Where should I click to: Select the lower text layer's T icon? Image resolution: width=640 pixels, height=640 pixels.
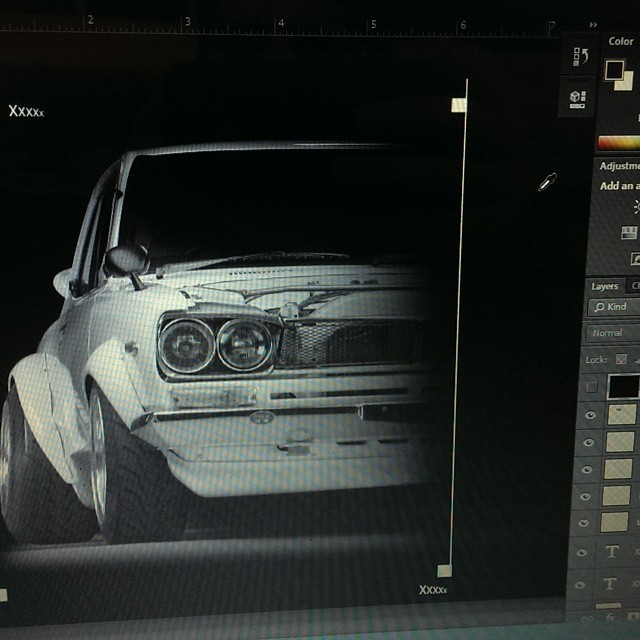[x=610, y=584]
